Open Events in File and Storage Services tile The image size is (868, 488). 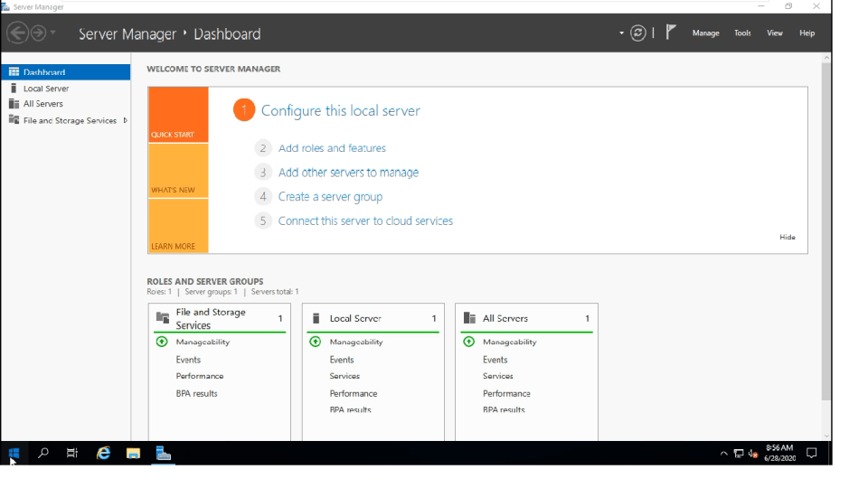(188, 360)
